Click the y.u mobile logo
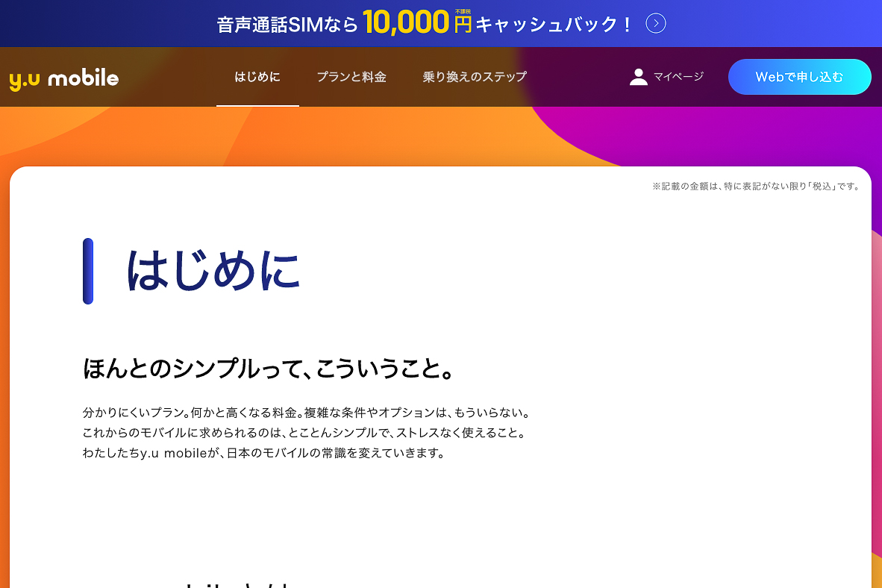 point(64,78)
